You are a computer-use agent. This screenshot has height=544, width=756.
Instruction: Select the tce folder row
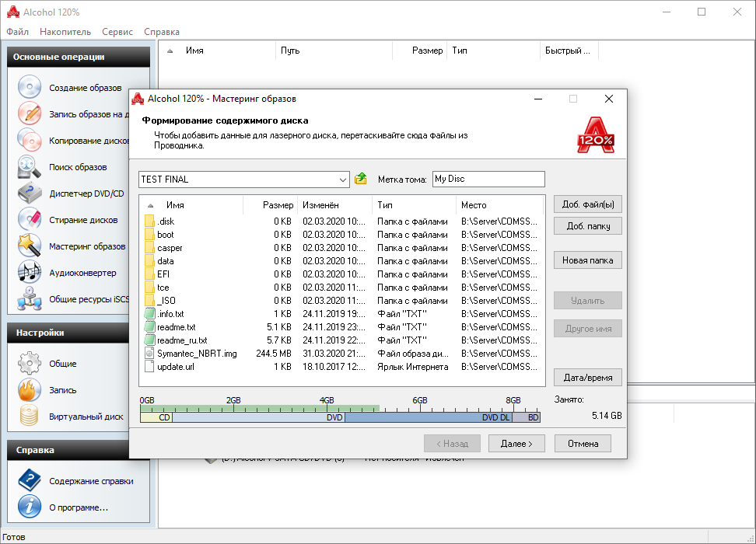pos(342,288)
